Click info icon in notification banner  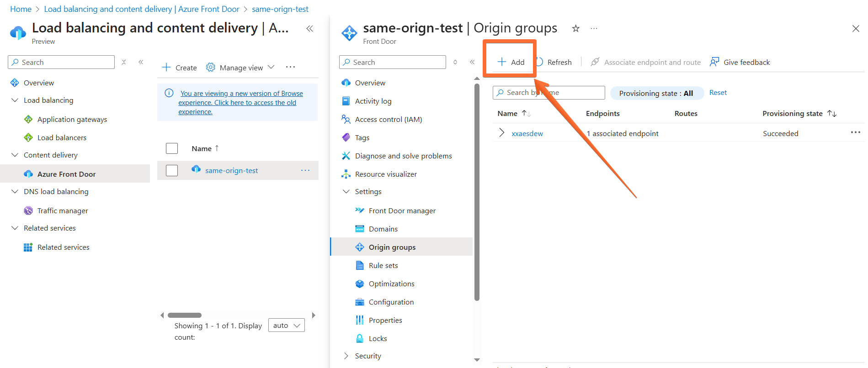coord(169,93)
